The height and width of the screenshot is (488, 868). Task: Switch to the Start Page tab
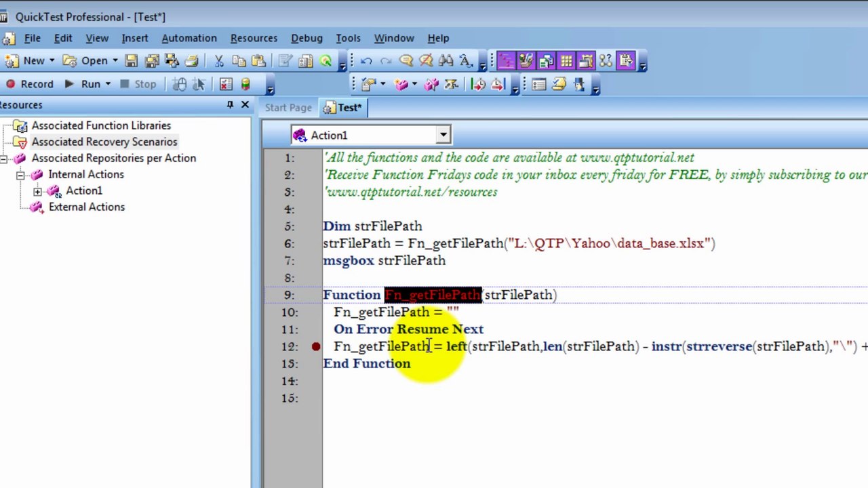(x=288, y=107)
